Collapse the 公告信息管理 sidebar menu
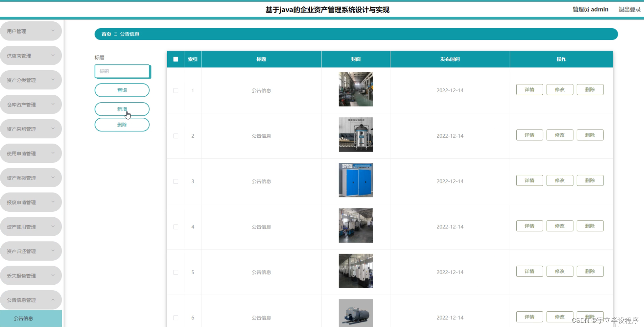 pos(31,300)
